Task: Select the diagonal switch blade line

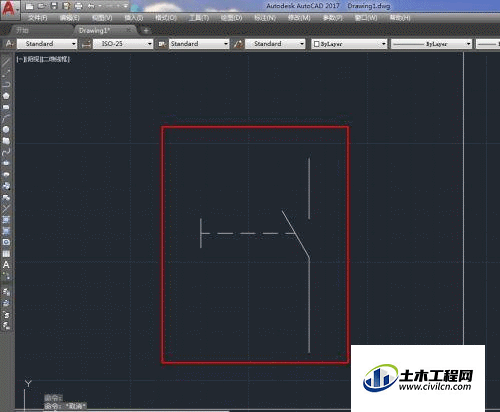Action: coord(296,234)
